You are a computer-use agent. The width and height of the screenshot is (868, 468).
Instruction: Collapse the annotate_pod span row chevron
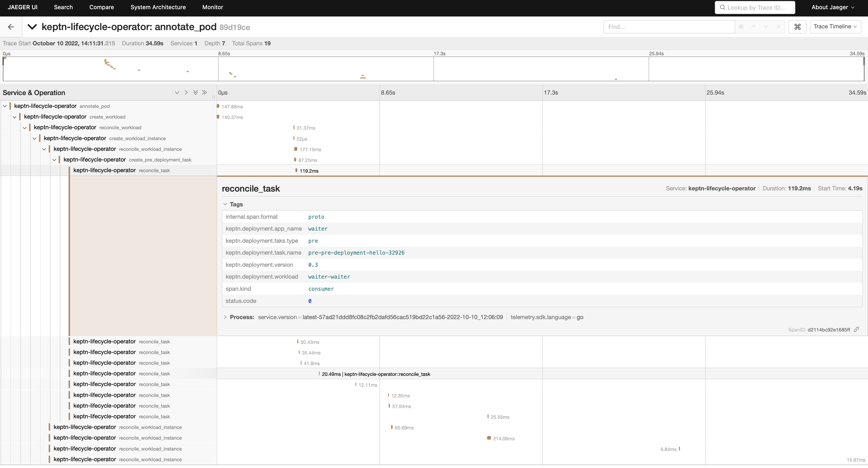coord(5,106)
